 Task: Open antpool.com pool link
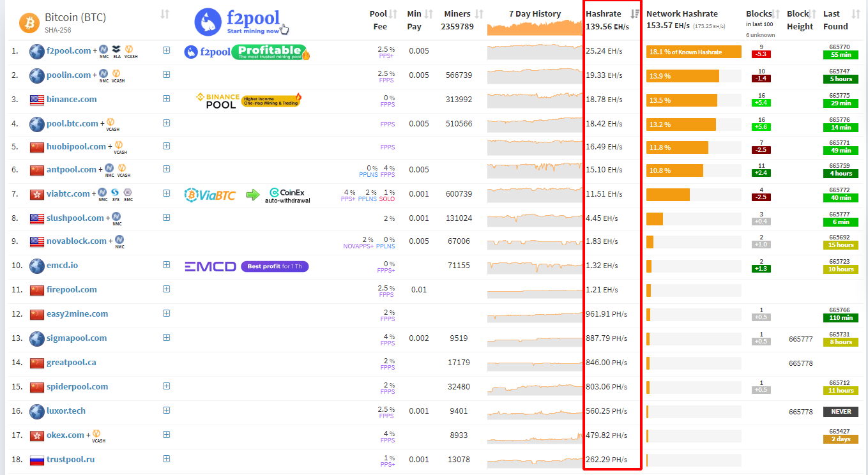point(72,169)
